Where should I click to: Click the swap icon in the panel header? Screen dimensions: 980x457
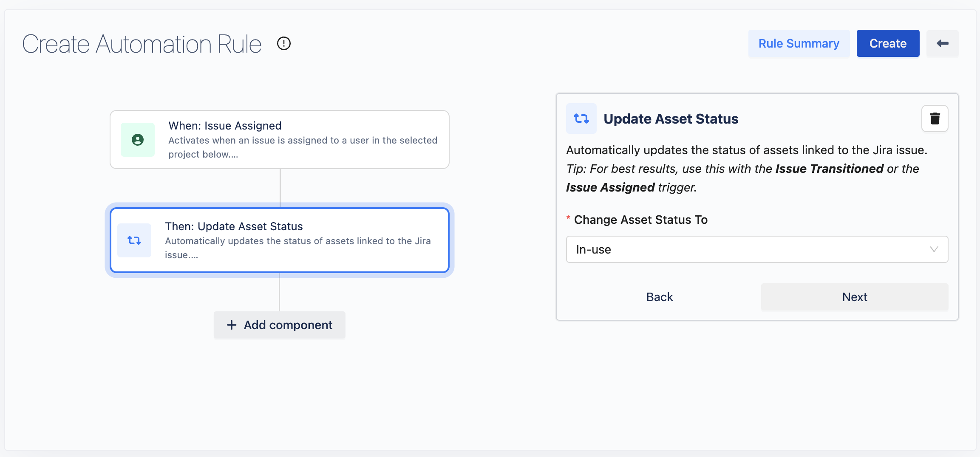pyautogui.click(x=581, y=118)
